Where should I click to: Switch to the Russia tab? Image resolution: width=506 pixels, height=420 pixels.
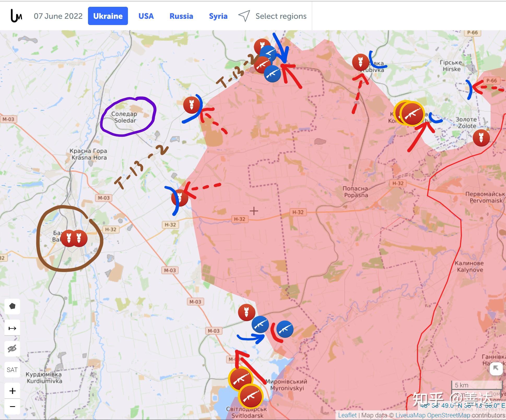[181, 16]
